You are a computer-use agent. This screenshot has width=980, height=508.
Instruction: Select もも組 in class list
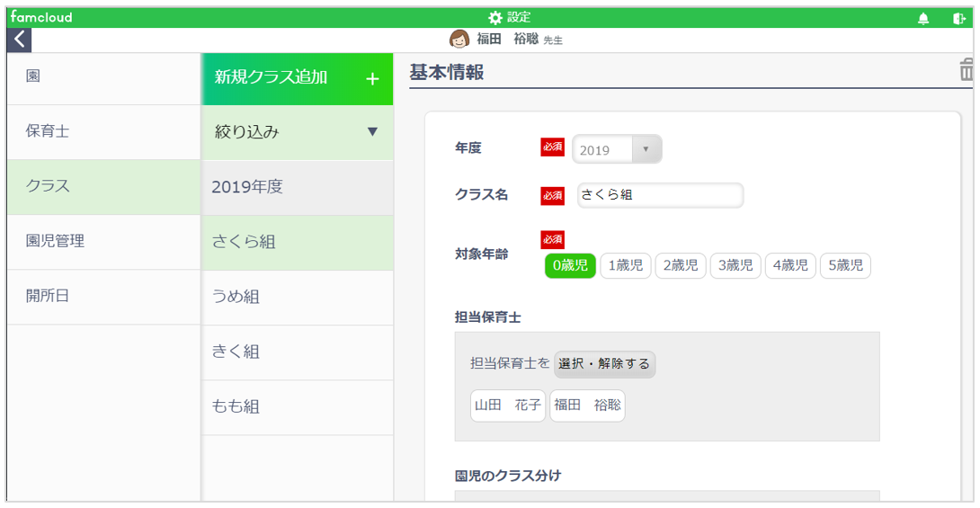298,407
